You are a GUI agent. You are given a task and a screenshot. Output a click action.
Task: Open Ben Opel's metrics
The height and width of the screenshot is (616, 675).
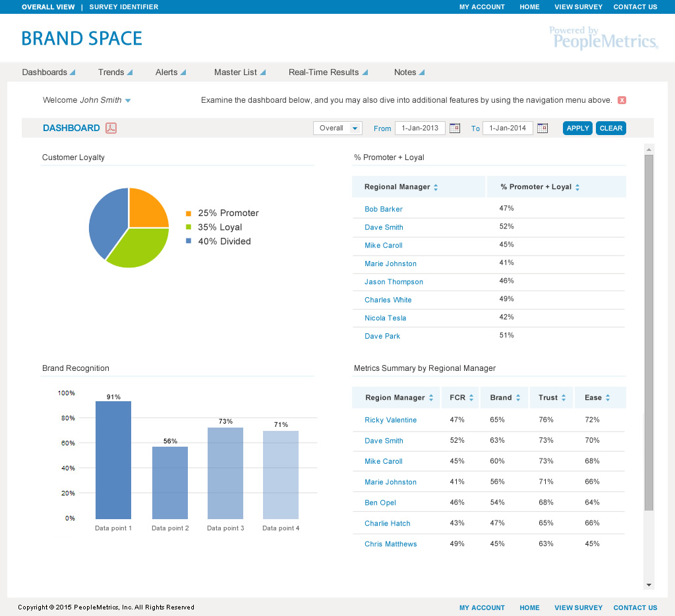[380, 503]
